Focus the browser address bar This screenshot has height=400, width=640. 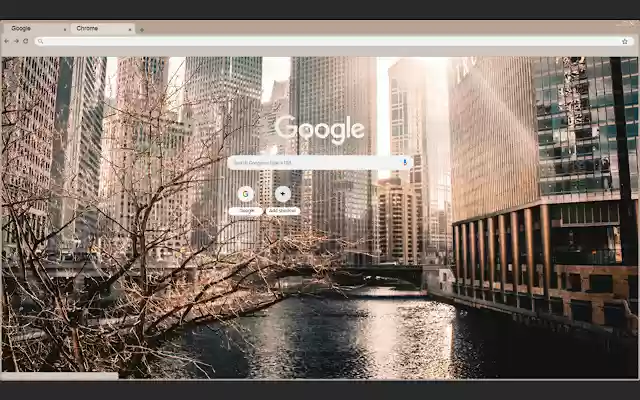334,41
